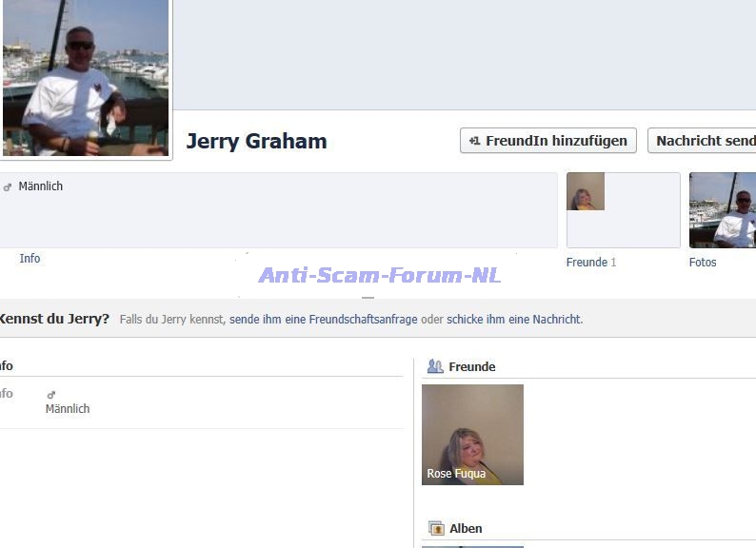Image resolution: width=756 pixels, height=548 pixels.
Task: Click small friend thumbnail above Freunde 1
Action: (586, 191)
